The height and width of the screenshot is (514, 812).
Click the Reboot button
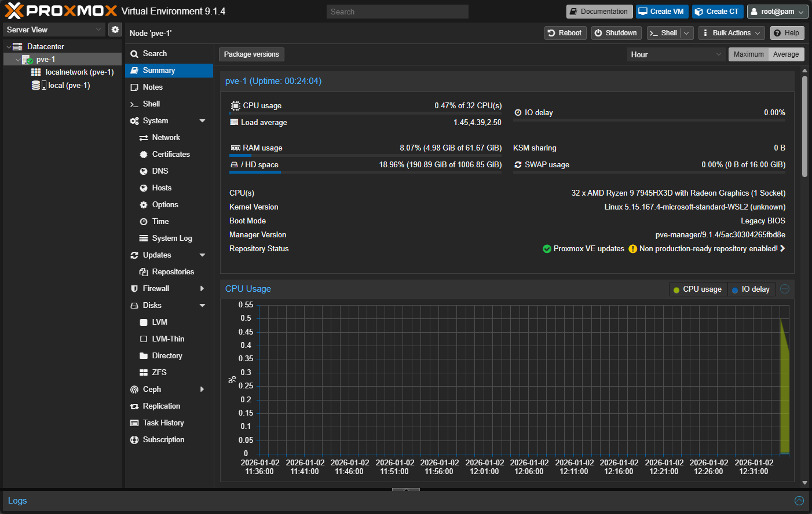tap(565, 33)
